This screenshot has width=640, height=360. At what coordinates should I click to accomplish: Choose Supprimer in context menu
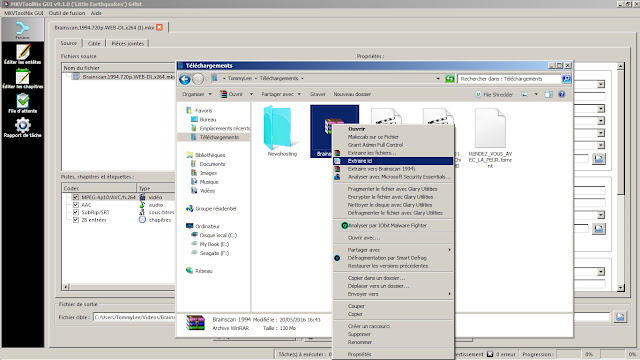(x=393, y=334)
